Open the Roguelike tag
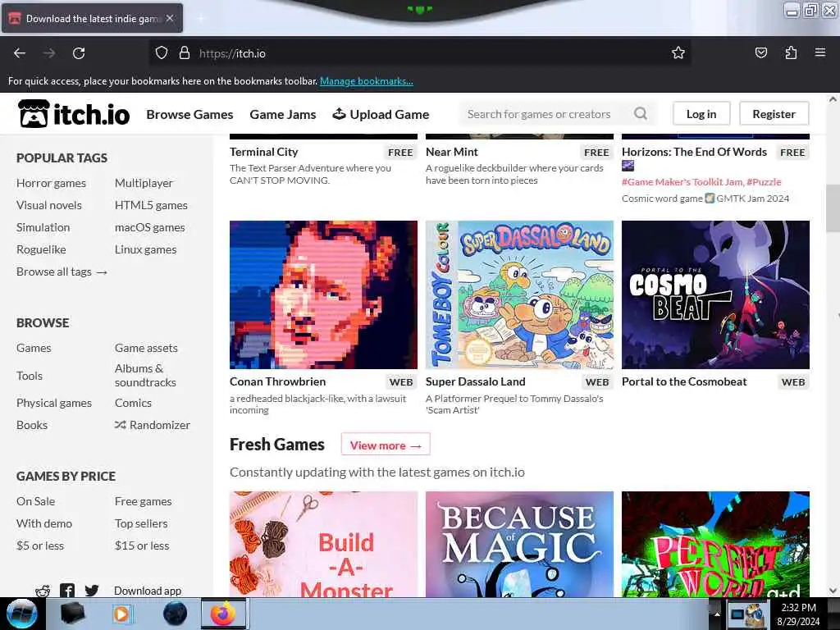Screen dimensions: 840x630 coord(41,249)
